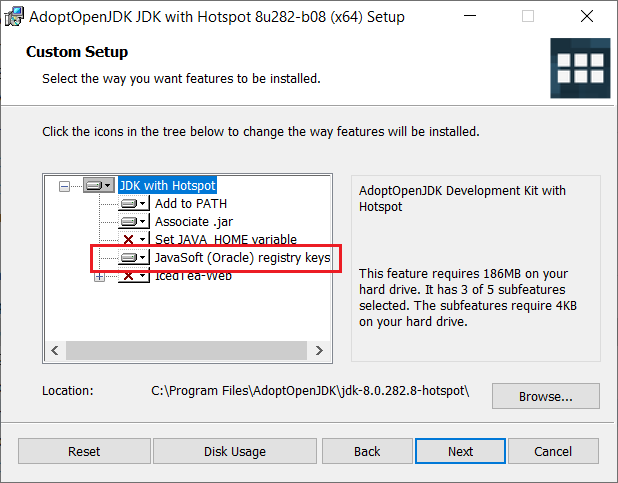Click the horizontal scrollbar thumb in feature tree
This screenshot has width=618, height=483.
click(186, 350)
